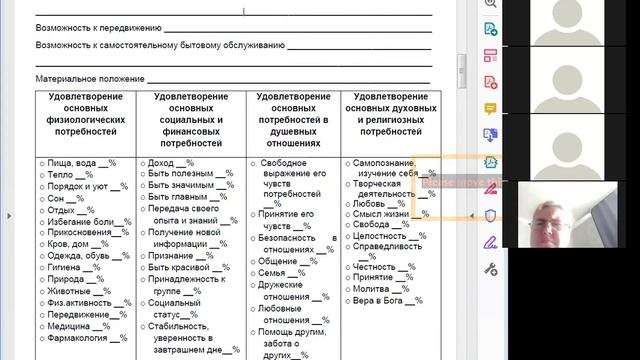This screenshot has height=360, width=640.
Task: Click header 'Удовлетворение основных потребностей в душевных отношениях'
Action: (x=293, y=120)
